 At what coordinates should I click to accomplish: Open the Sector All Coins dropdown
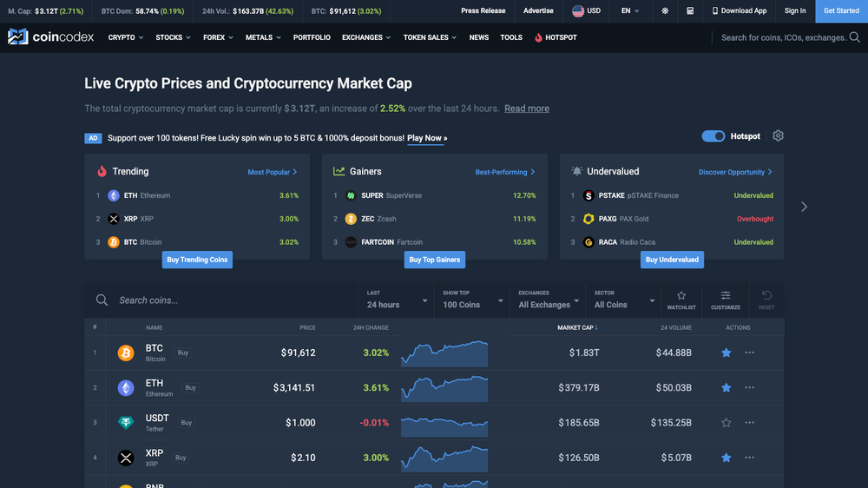pos(624,300)
